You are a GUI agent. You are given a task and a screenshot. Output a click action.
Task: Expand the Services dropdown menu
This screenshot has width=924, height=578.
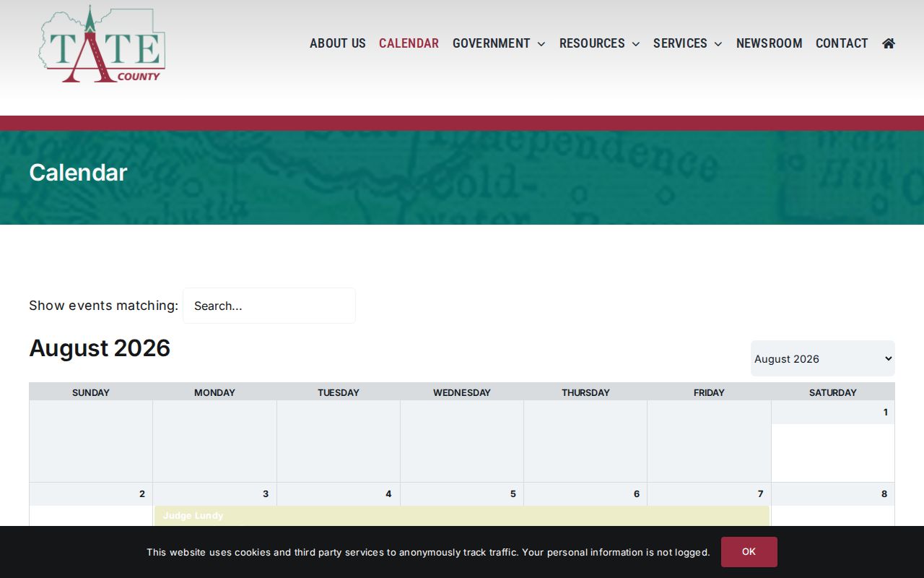687,43
